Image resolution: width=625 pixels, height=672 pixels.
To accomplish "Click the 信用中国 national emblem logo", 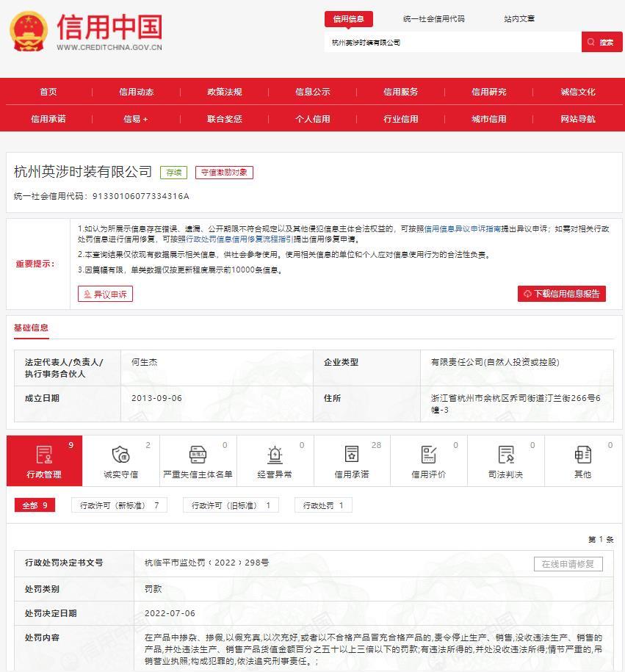I will (x=29, y=32).
